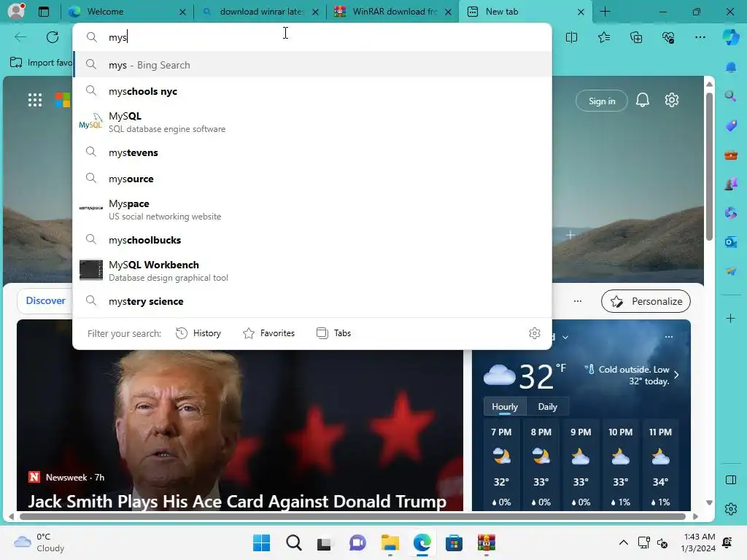Open Microsoft Store from the taskbar
747x560 pixels.
point(454,542)
